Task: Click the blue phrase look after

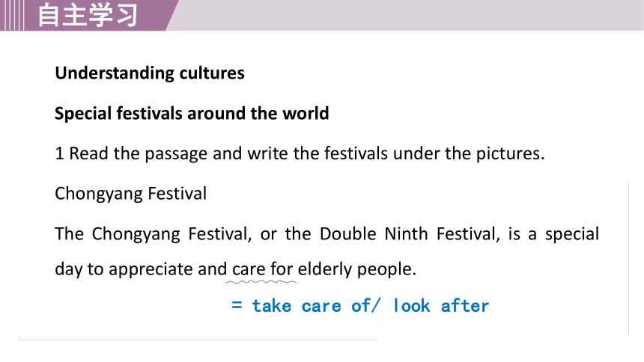Action: coord(441,306)
